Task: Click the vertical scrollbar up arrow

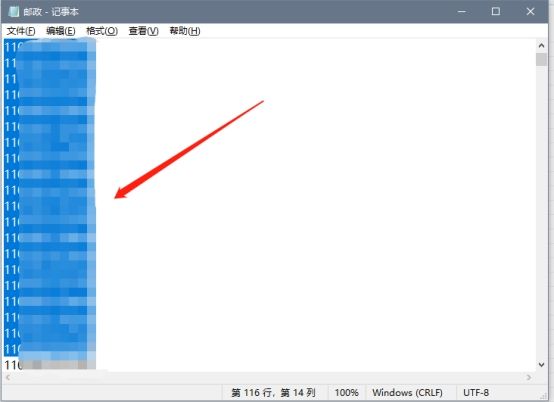Action: [541, 46]
